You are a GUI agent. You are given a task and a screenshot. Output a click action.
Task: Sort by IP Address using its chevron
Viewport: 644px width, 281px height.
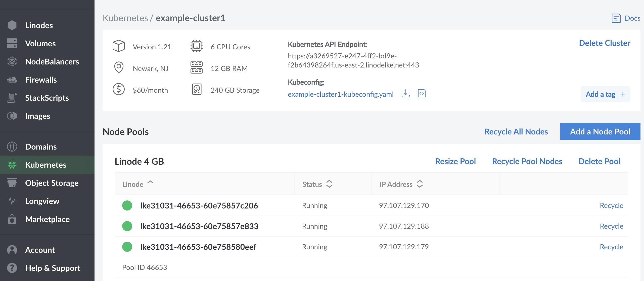(x=419, y=184)
